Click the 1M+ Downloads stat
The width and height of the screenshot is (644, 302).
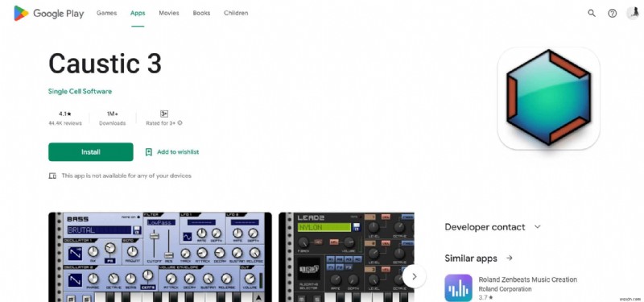(112, 118)
